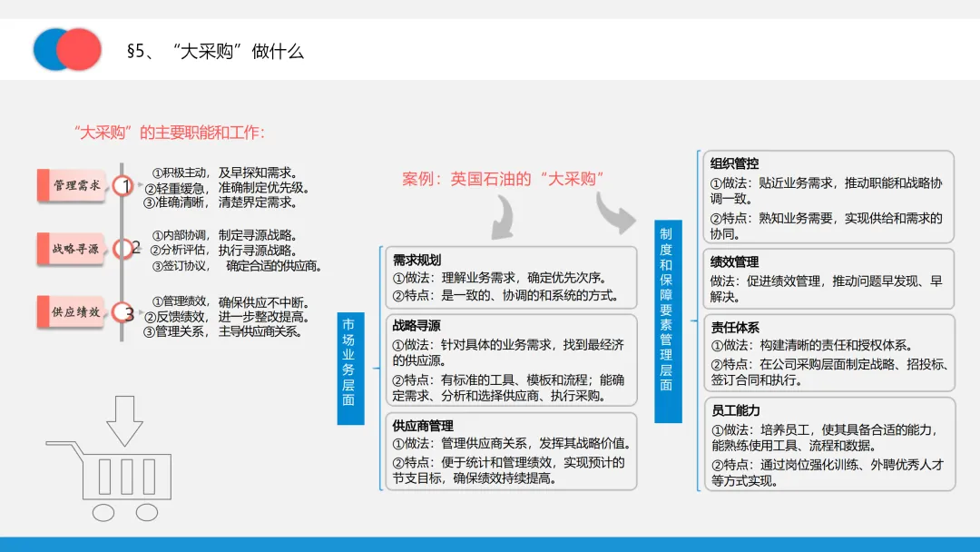Click the text 构建清晰的责任和授权体系

[x=838, y=346]
